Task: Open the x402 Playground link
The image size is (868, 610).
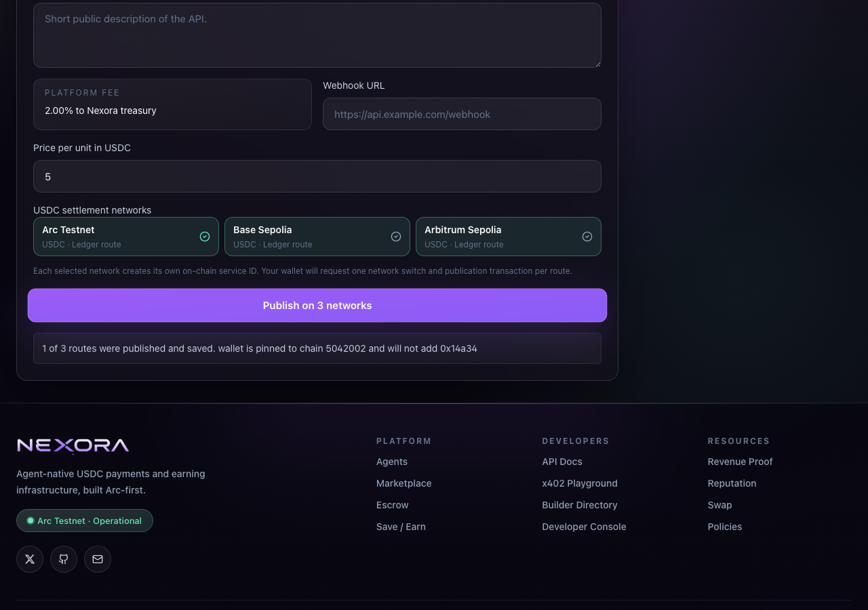Action: click(580, 483)
